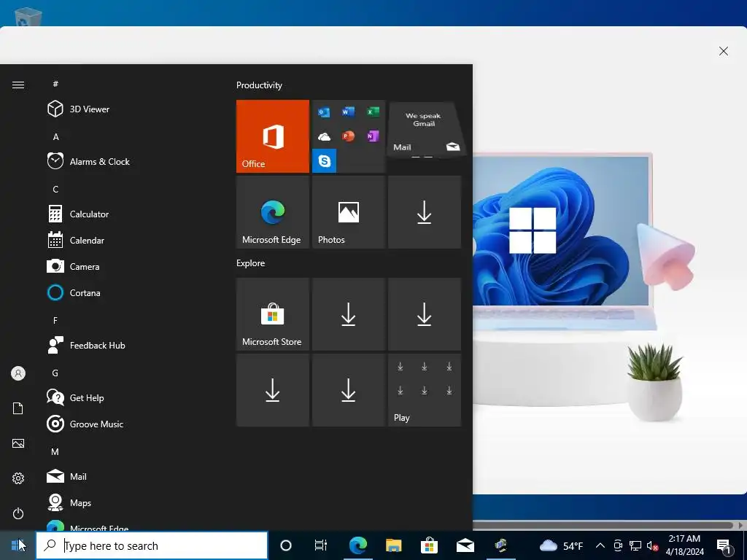The width and height of the screenshot is (747, 560).
Task: Open File Explorer from the taskbar
Action: pyautogui.click(x=393, y=545)
